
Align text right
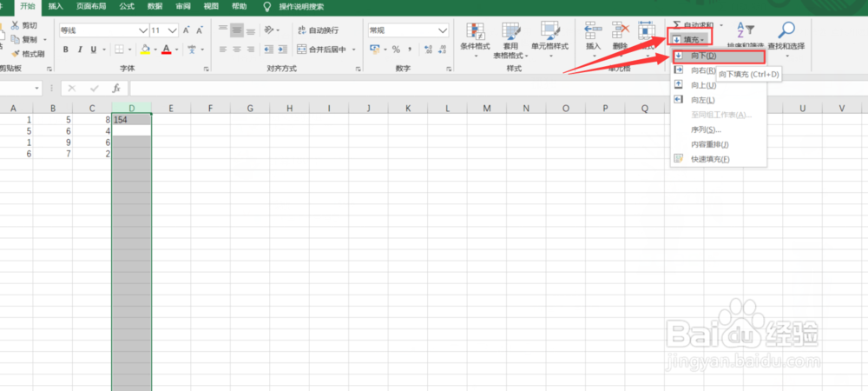251,50
